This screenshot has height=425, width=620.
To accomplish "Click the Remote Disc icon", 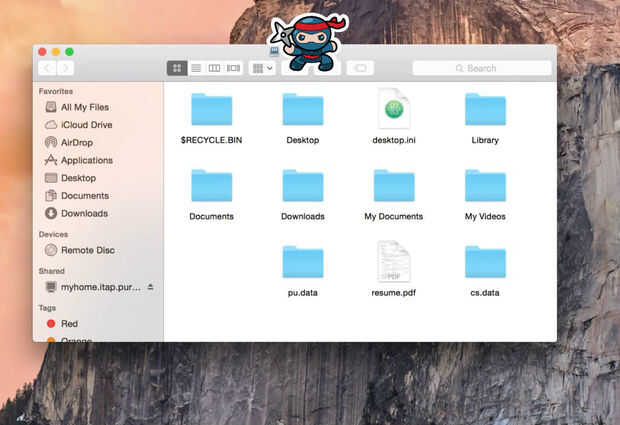I will point(51,250).
